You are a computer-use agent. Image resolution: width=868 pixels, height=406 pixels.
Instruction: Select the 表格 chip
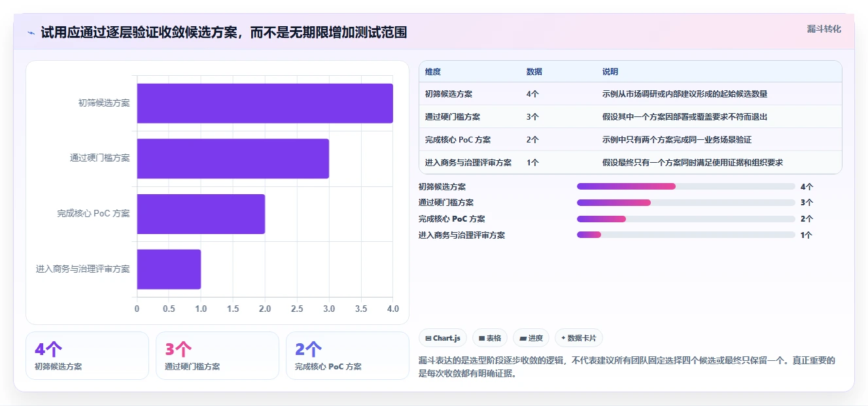(490, 338)
